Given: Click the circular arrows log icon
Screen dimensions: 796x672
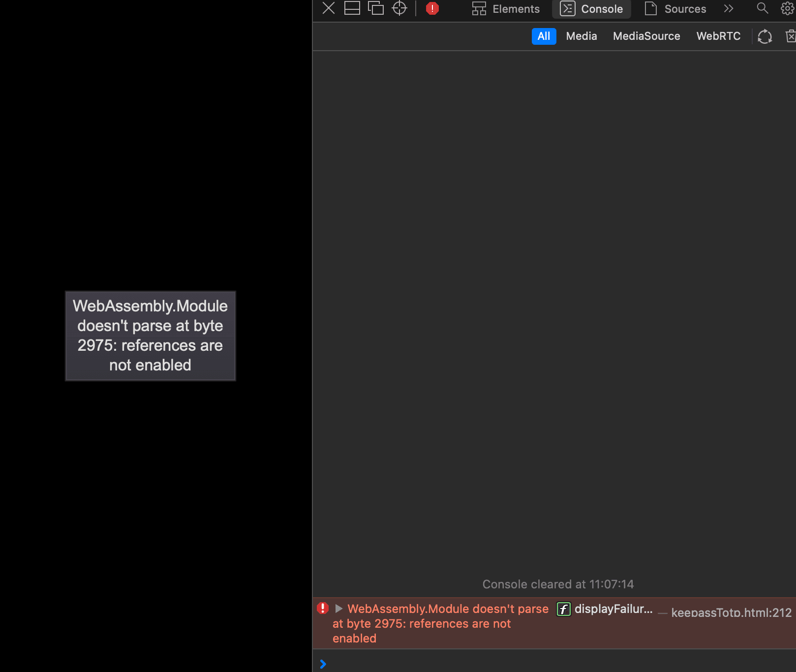Looking at the screenshot, I should [x=765, y=36].
